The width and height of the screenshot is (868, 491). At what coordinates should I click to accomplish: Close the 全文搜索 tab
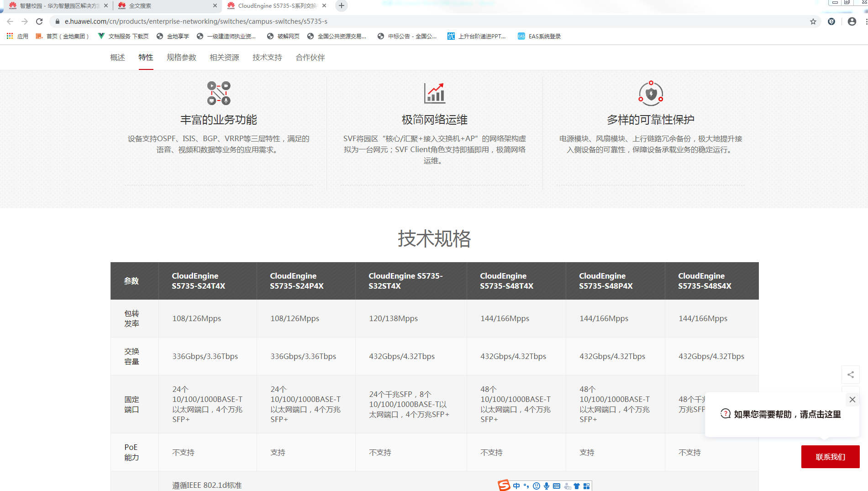coord(215,5)
